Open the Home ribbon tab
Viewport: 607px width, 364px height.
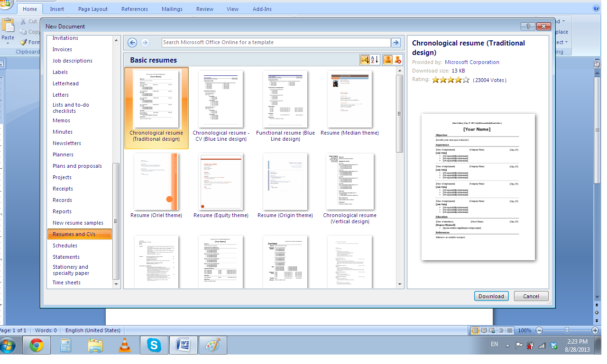[30, 9]
